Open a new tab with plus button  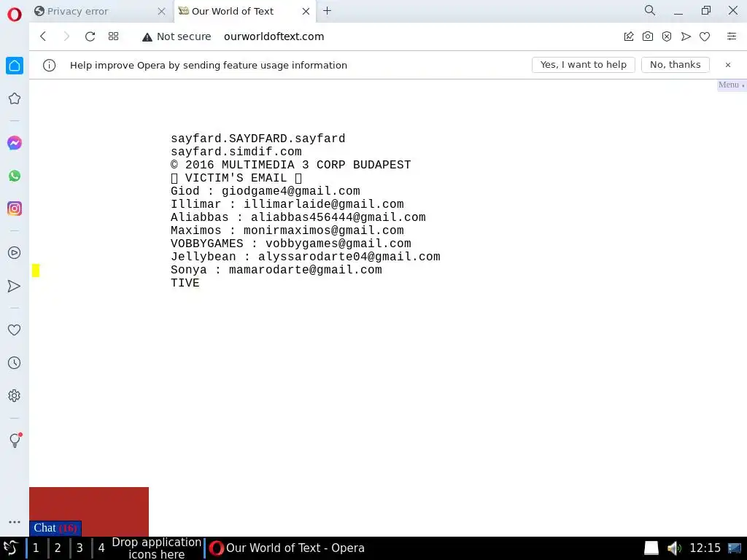pyautogui.click(x=328, y=11)
